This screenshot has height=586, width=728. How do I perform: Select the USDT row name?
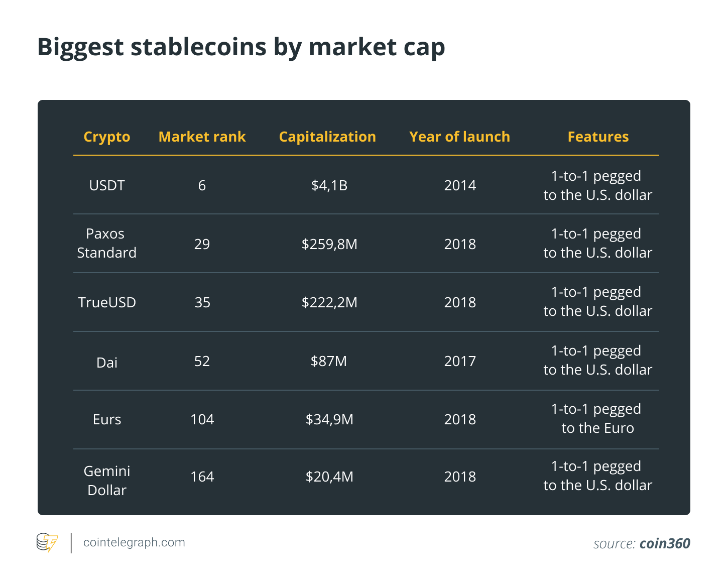pos(107,185)
